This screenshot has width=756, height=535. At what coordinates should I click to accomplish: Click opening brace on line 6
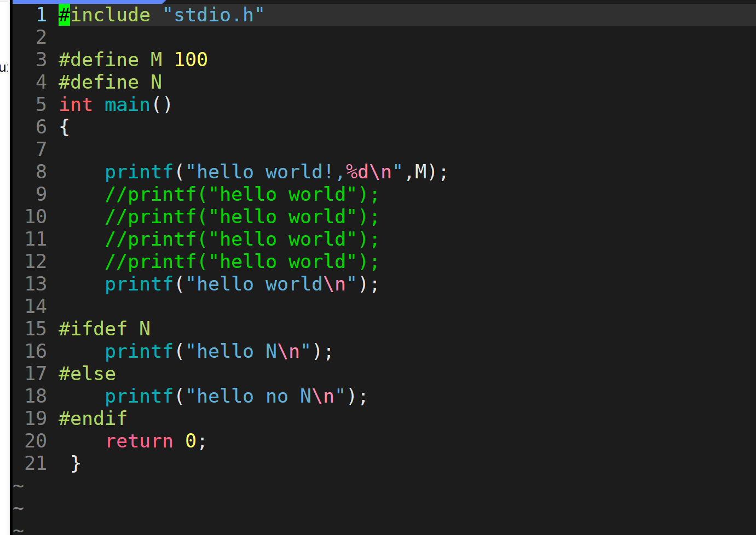tap(65, 127)
